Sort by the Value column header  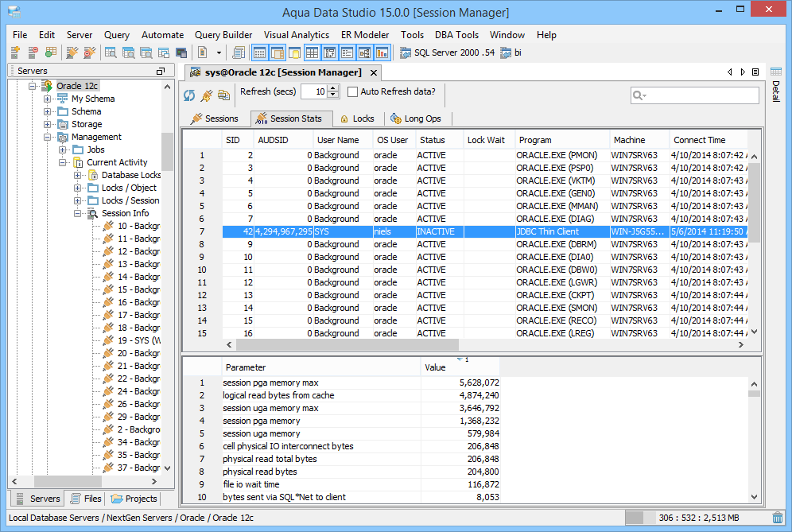460,367
